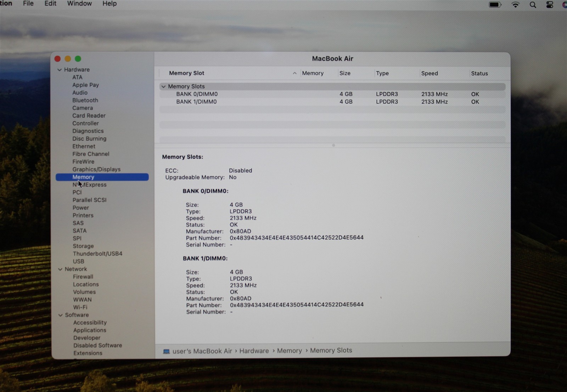
Task: Collapse the Software section in sidebar
Action: click(x=61, y=315)
